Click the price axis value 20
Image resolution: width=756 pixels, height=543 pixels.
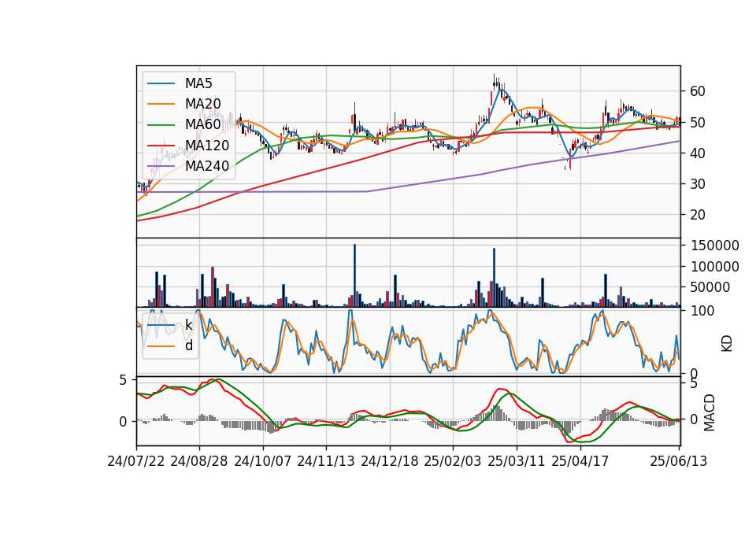(x=697, y=215)
